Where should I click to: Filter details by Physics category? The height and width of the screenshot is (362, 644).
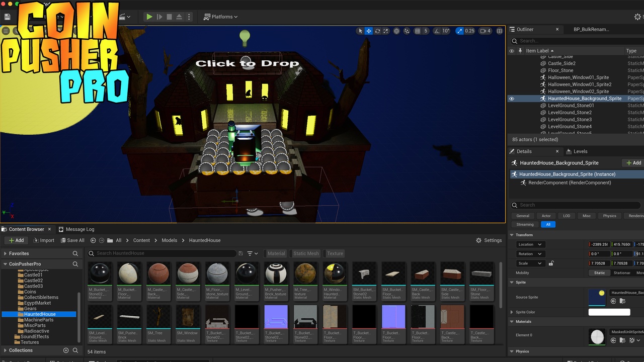[x=609, y=216]
